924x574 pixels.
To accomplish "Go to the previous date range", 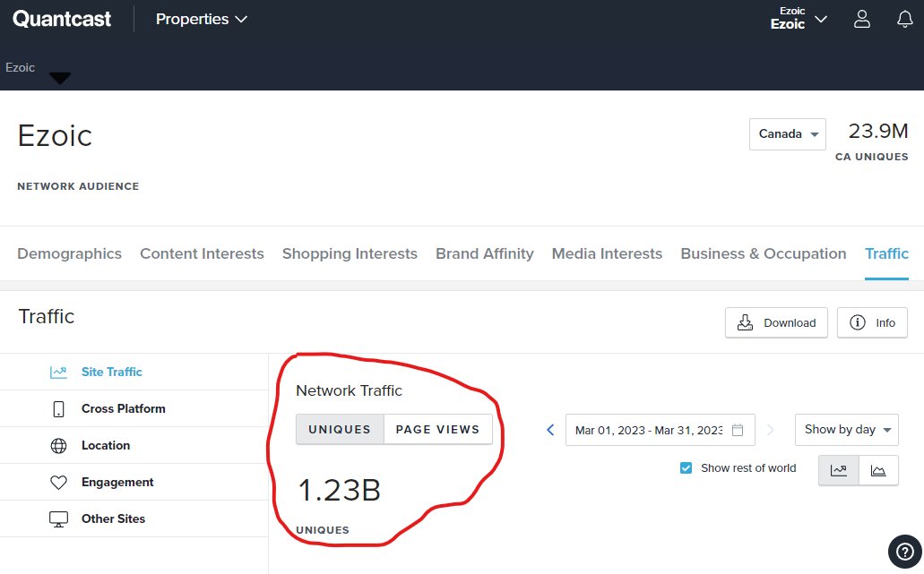I will click(550, 430).
